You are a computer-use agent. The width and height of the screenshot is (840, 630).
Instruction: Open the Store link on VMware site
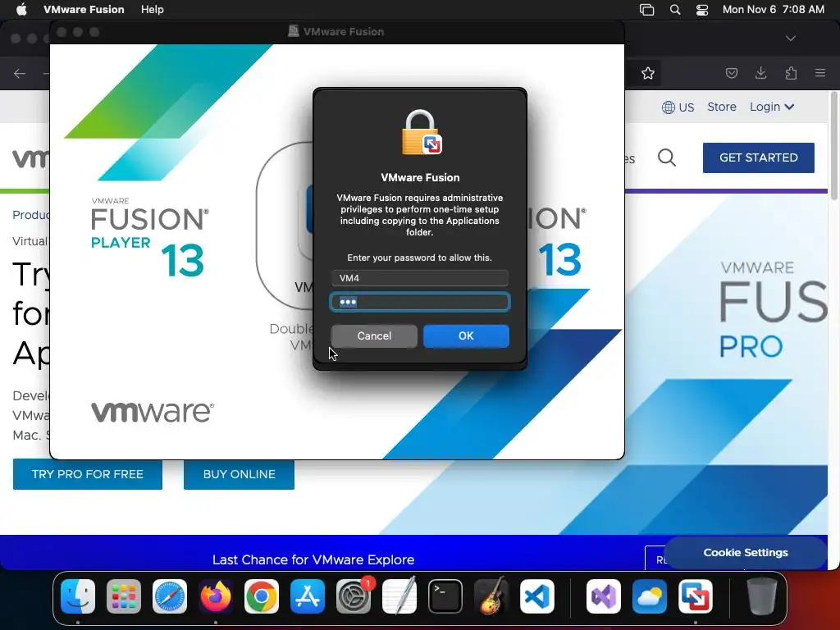[722, 107]
